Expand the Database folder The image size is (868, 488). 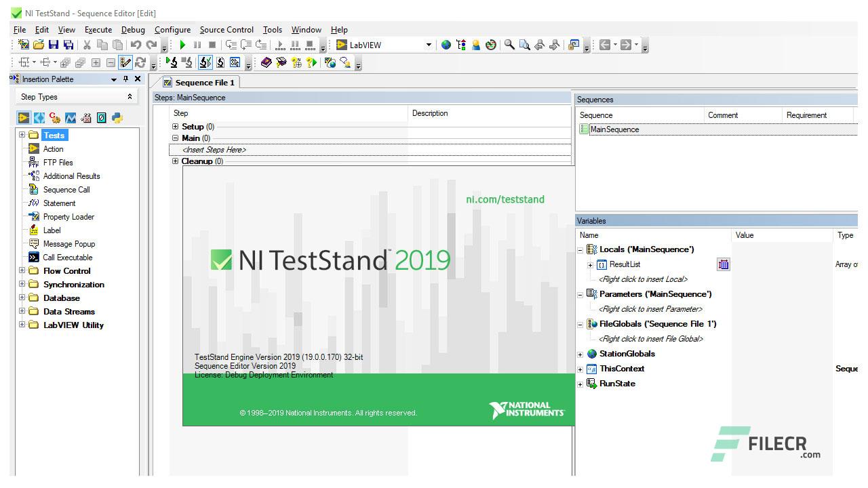(22, 298)
